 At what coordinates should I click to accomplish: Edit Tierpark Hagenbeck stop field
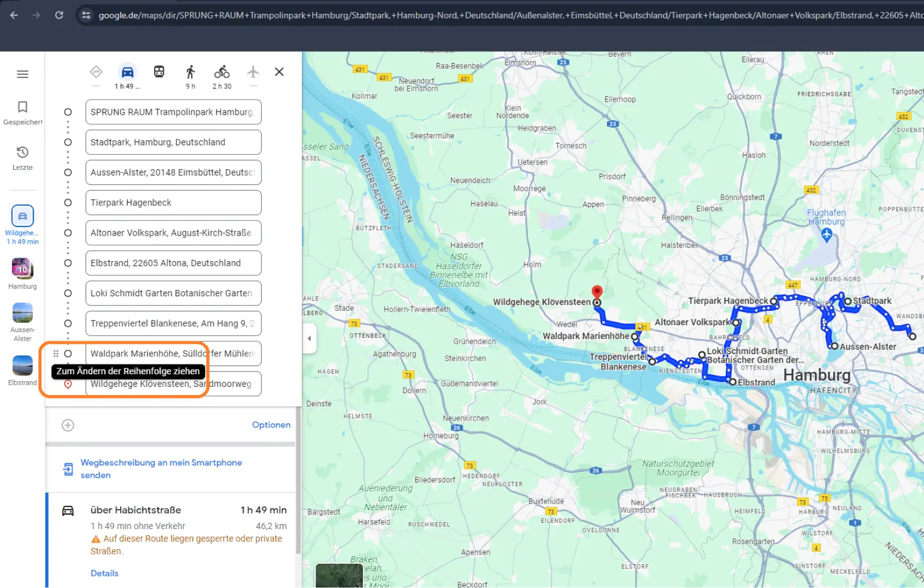pos(173,203)
